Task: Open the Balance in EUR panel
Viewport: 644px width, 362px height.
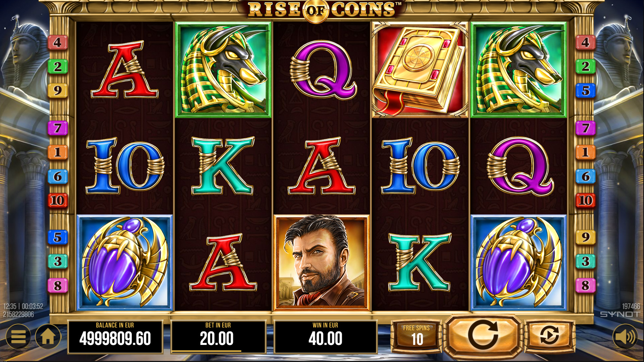Action: click(x=115, y=337)
